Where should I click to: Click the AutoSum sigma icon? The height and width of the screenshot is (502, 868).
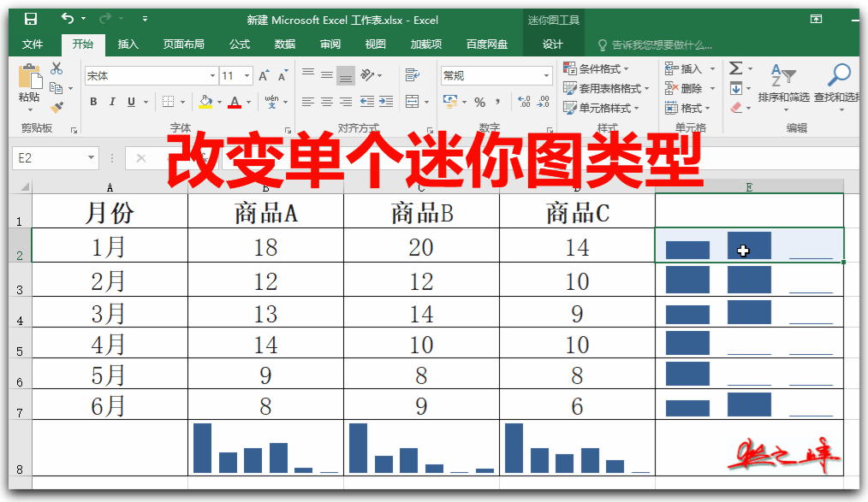click(x=735, y=68)
